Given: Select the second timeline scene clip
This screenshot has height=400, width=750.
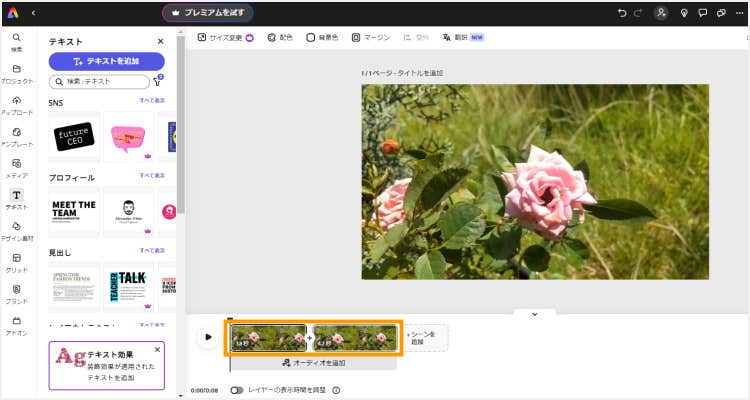Looking at the screenshot, I should [355, 338].
